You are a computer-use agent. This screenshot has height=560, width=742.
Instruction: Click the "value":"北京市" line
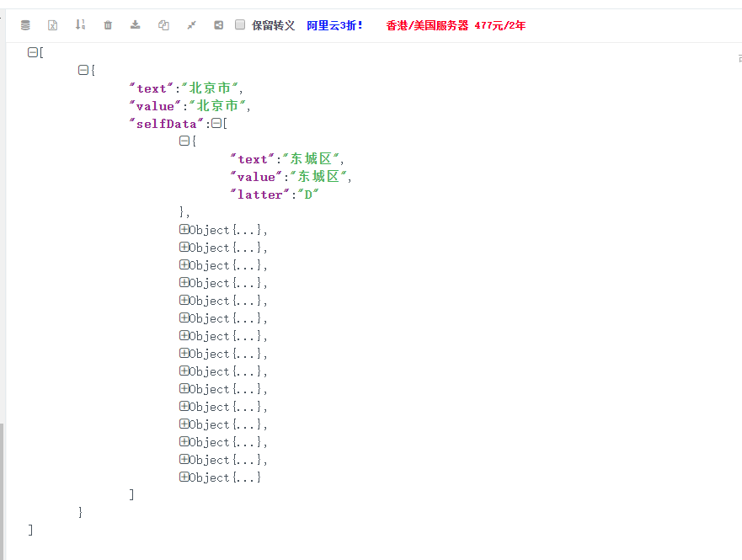pos(190,106)
